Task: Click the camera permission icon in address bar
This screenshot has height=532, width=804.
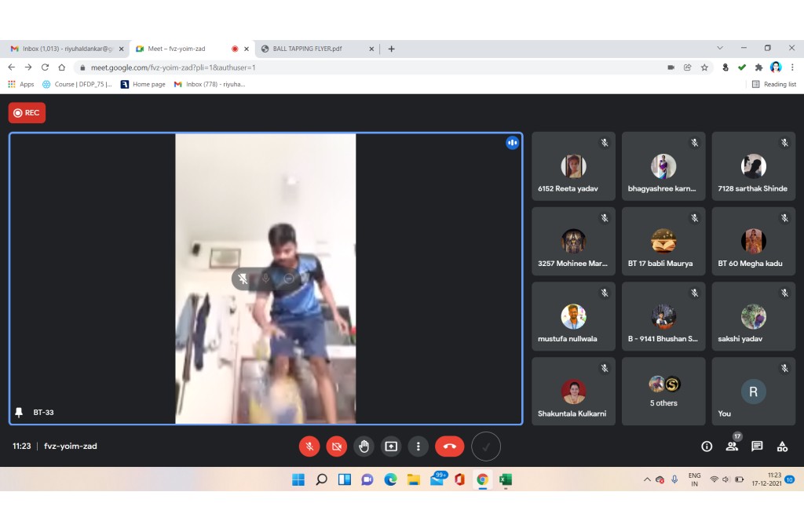Action: click(x=671, y=67)
